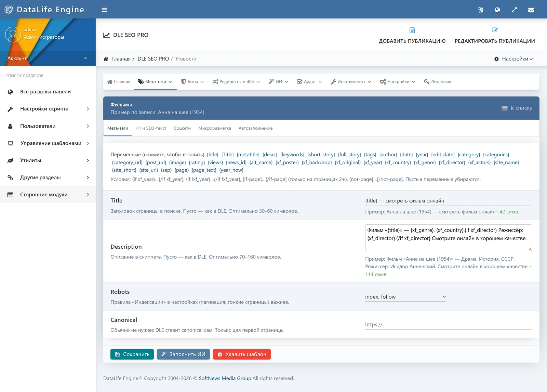Click the Description textarea
This screenshot has height=392, width=547.
click(449, 238)
